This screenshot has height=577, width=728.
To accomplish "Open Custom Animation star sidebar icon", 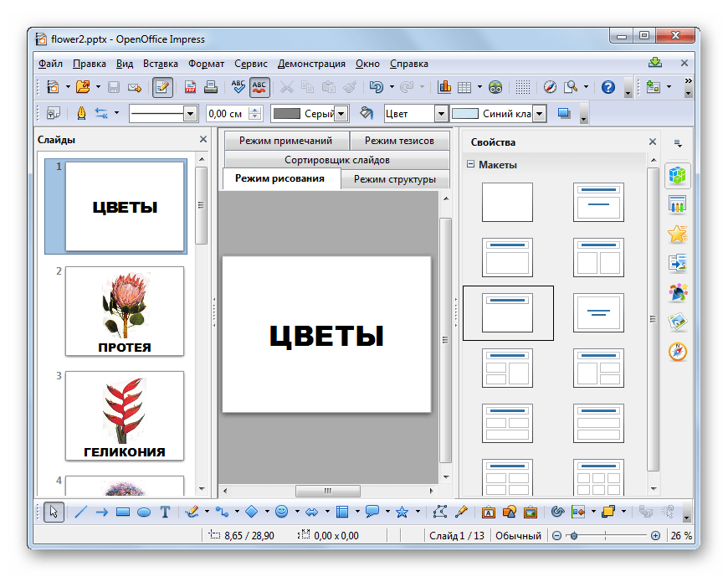I will pyautogui.click(x=678, y=234).
